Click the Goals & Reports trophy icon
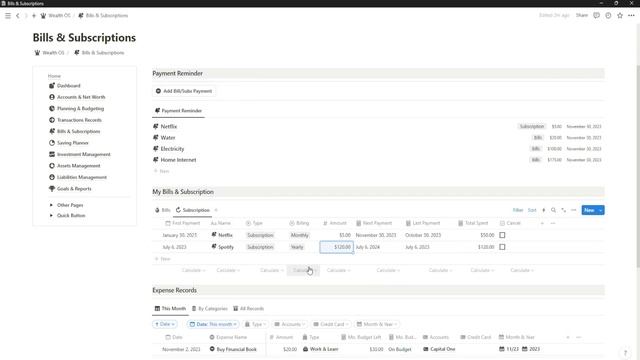Screen dimensions: 640x360 click(52, 189)
